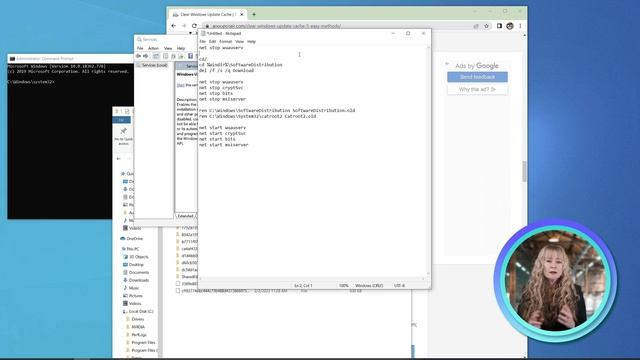This screenshot has width=640, height=360.
Task: Click the Services toolbar back arrow
Action: coord(138,56)
